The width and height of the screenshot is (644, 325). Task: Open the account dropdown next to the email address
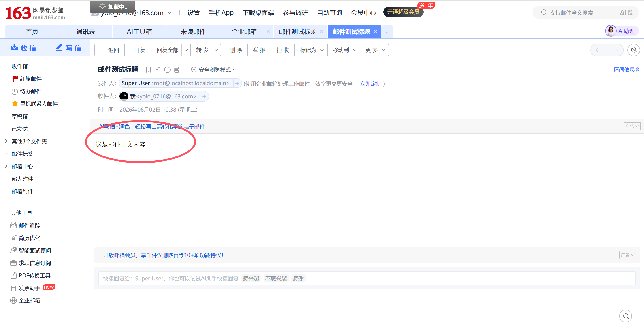(169, 13)
